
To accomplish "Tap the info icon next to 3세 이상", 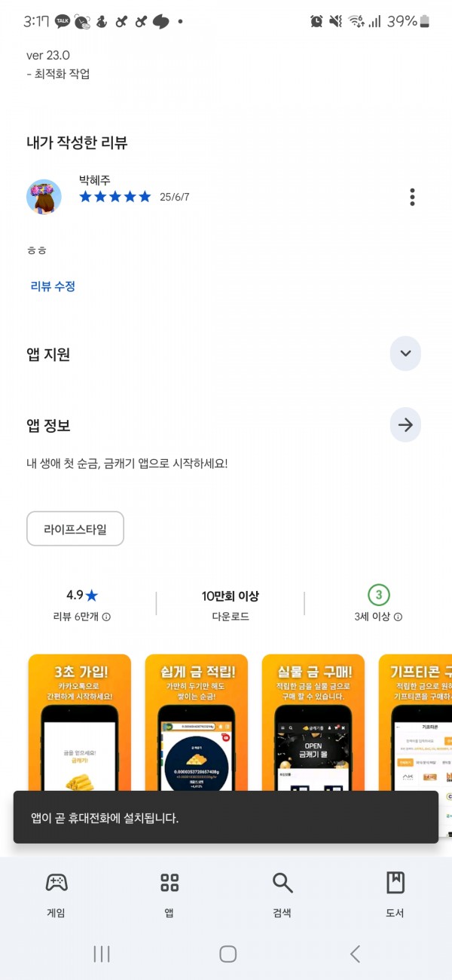I will (x=398, y=617).
